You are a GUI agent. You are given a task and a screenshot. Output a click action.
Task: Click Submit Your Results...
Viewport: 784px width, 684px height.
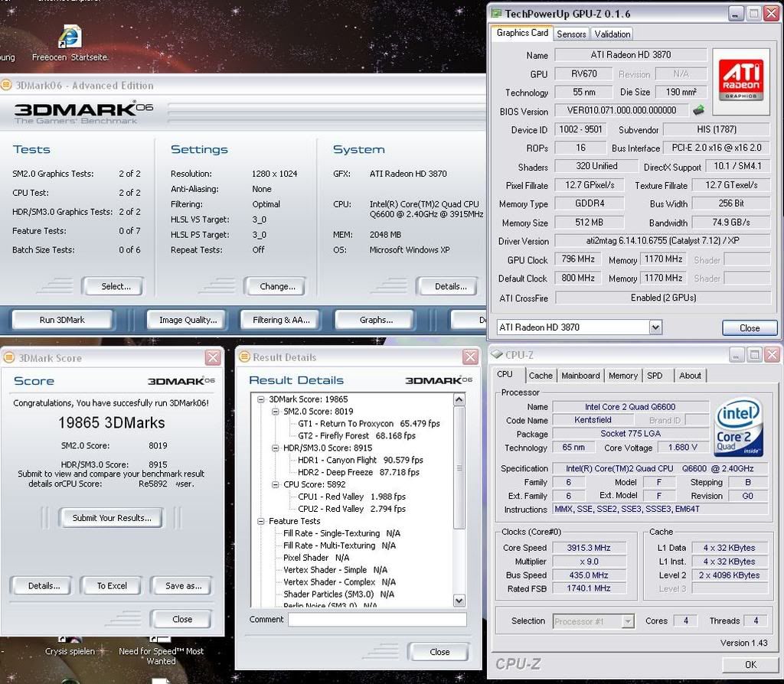coord(112,518)
